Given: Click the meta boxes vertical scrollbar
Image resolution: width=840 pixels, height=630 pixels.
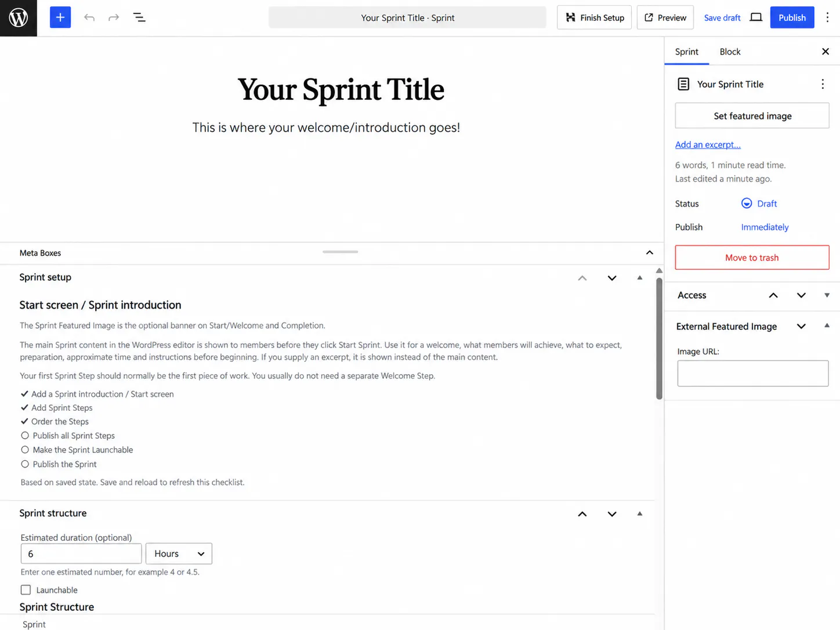Looking at the screenshot, I should click(659, 338).
